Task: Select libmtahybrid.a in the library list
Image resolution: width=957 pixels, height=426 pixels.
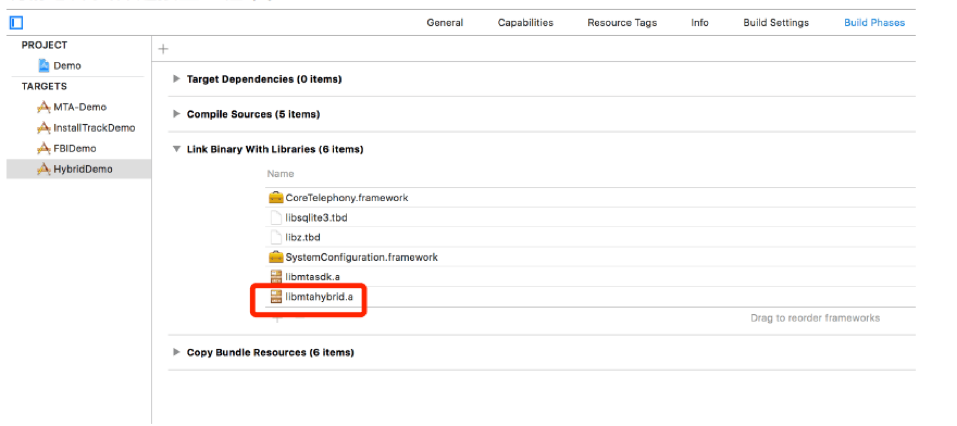Action: click(318, 297)
